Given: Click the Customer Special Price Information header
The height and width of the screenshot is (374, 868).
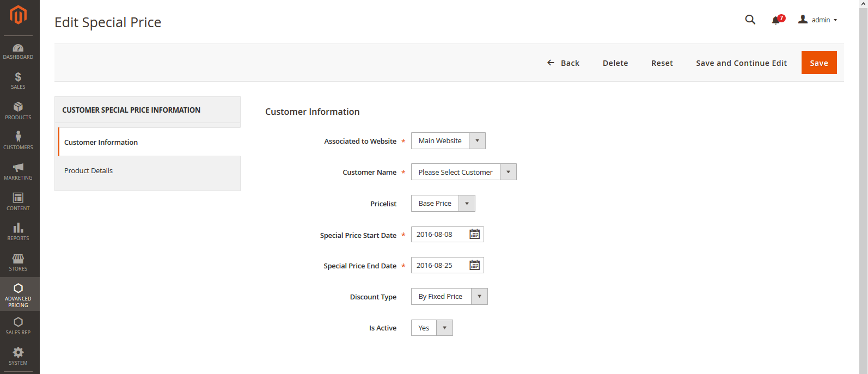Looking at the screenshot, I should pyautogui.click(x=131, y=110).
